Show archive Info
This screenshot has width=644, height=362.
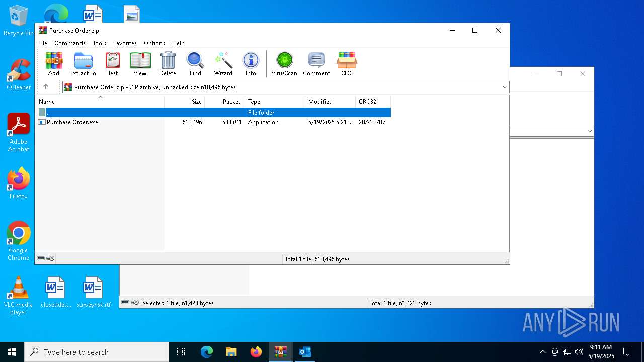coord(251,64)
